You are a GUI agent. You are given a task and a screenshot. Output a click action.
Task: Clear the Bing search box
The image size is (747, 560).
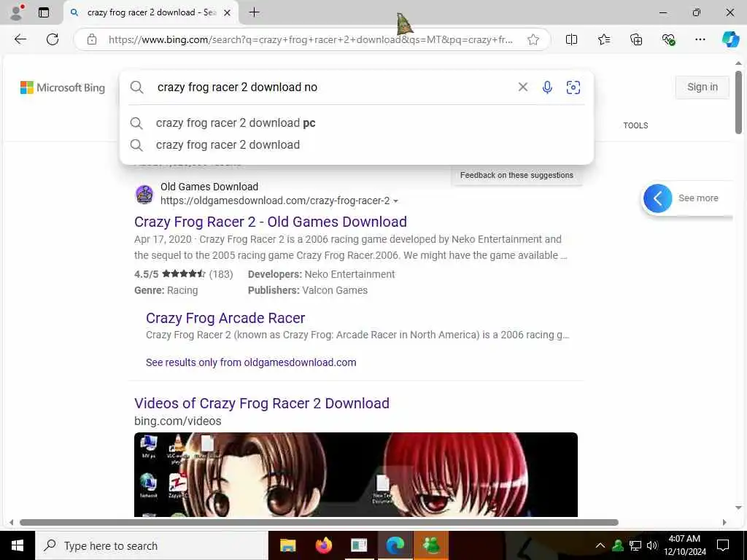pos(522,87)
